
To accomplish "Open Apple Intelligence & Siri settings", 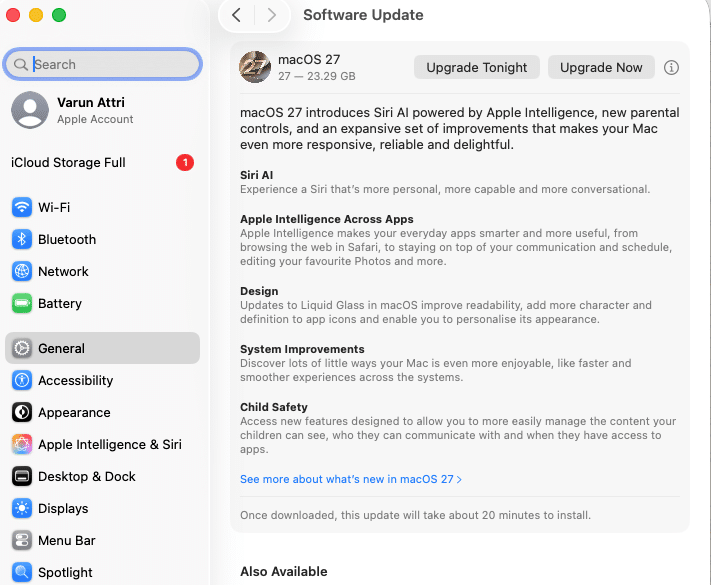I will pos(102,444).
